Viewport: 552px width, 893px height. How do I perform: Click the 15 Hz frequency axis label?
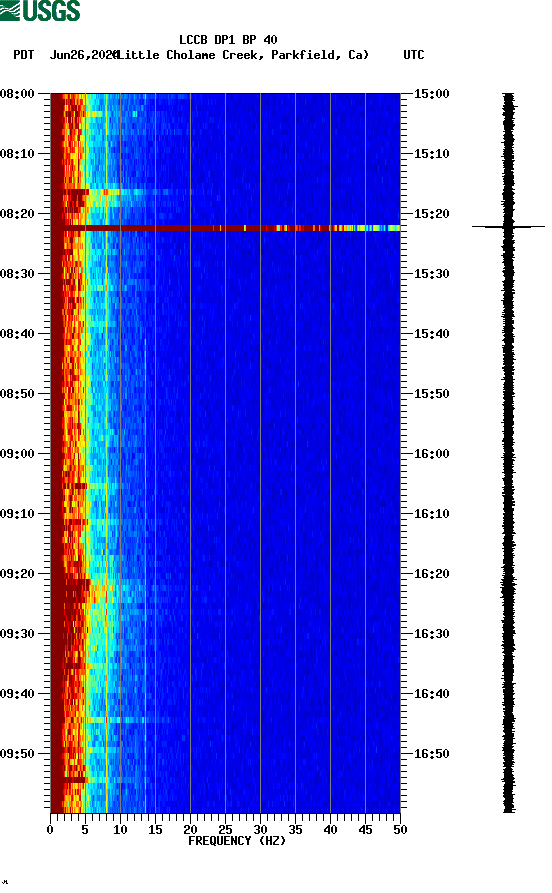click(x=156, y=830)
